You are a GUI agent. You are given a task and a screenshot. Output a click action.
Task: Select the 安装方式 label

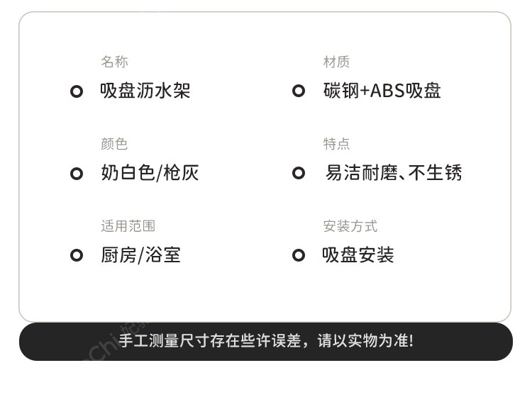click(x=350, y=226)
